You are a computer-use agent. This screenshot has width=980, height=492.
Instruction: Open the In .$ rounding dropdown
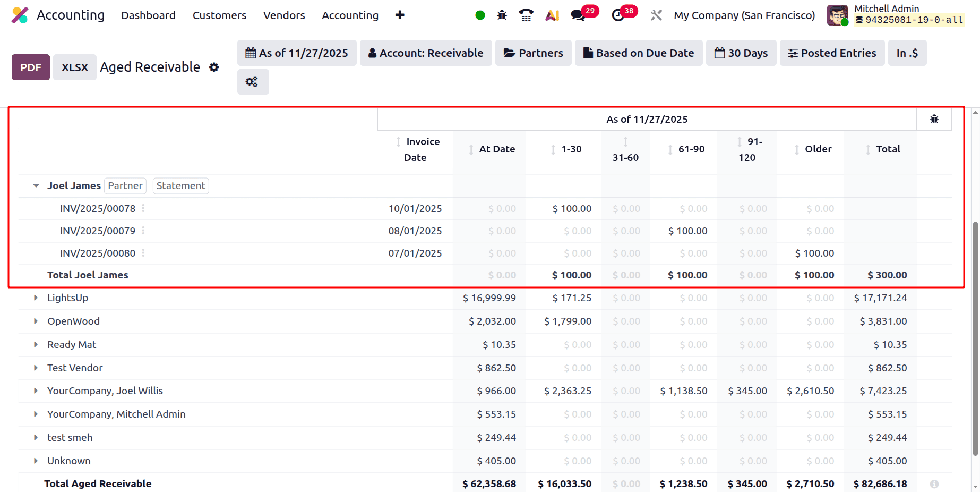coord(907,53)
